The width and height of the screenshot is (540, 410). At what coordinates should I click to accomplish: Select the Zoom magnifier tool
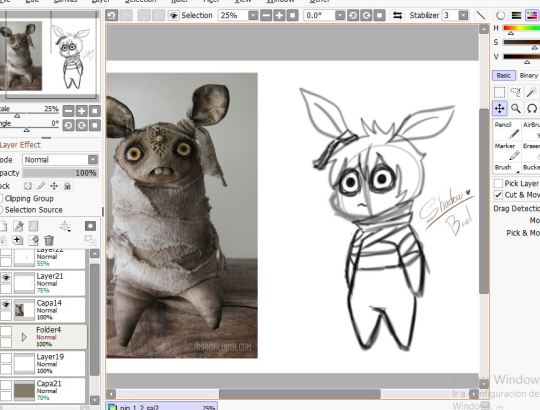[516, 108]
